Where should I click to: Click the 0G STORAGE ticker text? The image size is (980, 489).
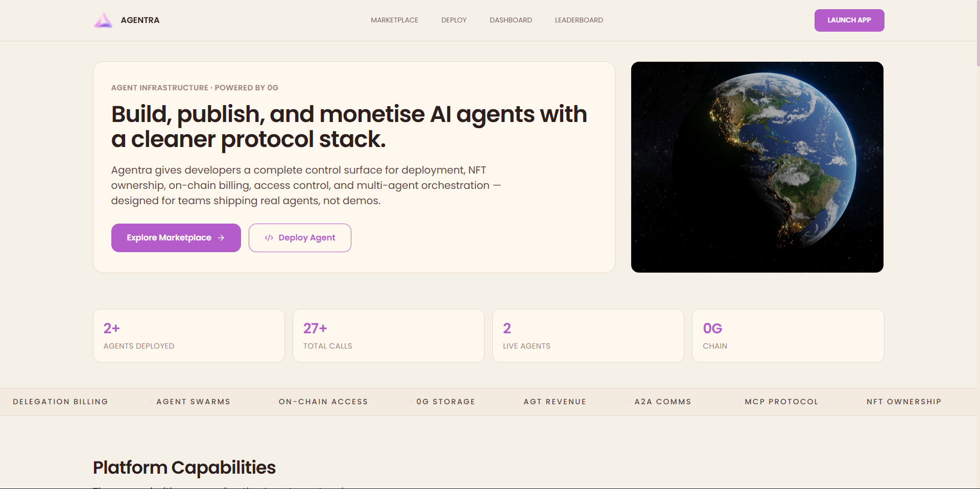(x=446, y=402)
